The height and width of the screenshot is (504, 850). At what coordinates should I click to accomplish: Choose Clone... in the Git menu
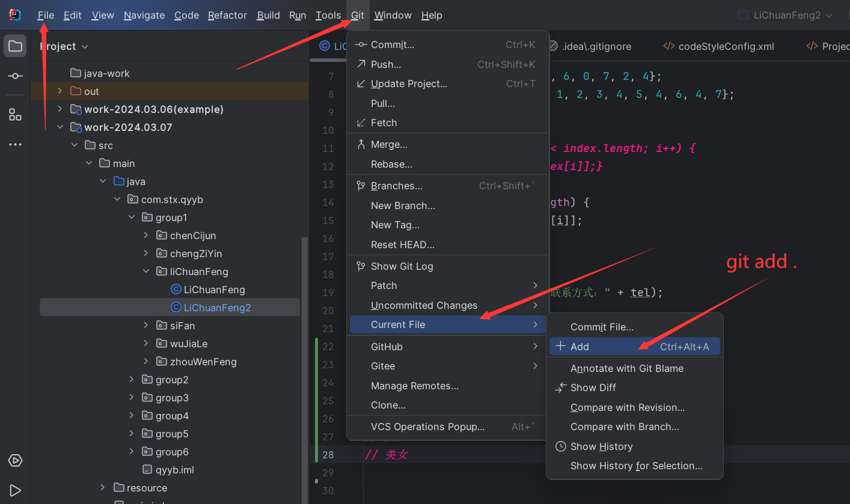point(448,405)
